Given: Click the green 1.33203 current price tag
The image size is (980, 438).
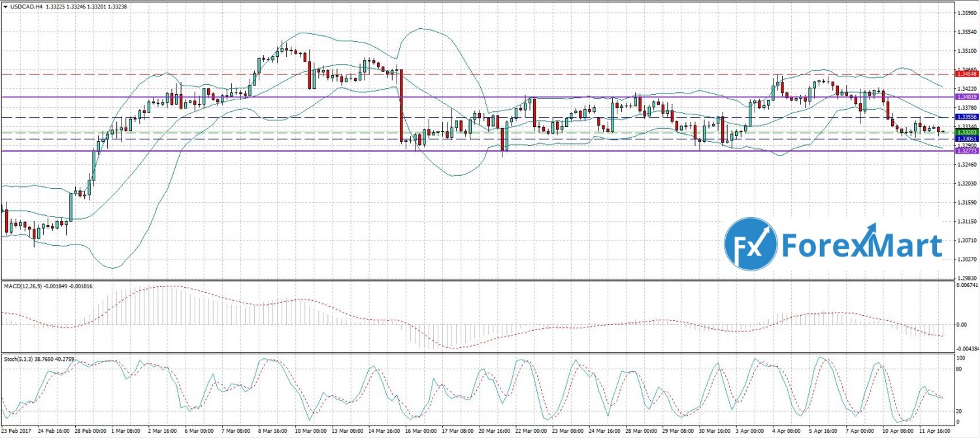Looking at the screenshot, I should pos(967,132).
